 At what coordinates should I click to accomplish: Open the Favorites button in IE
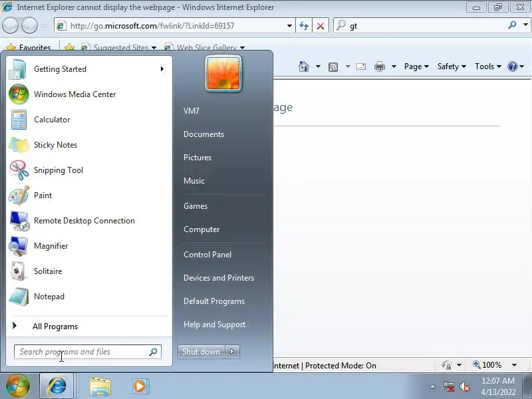tap(29, 47)
